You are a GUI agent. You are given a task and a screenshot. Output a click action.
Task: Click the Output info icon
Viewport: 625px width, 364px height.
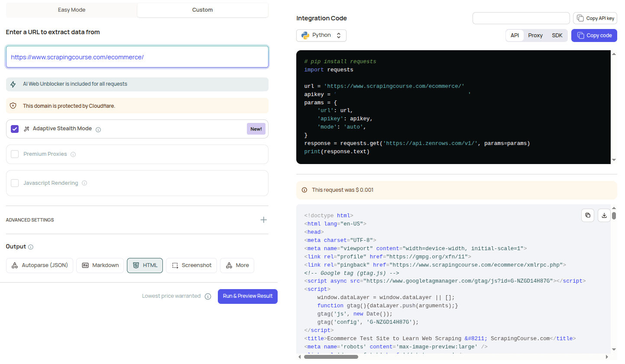click(31, 247)
